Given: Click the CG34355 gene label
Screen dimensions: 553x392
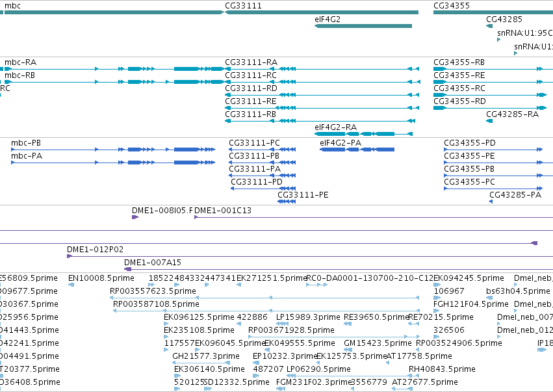Looking at the screenshot, I should point(452,6).
